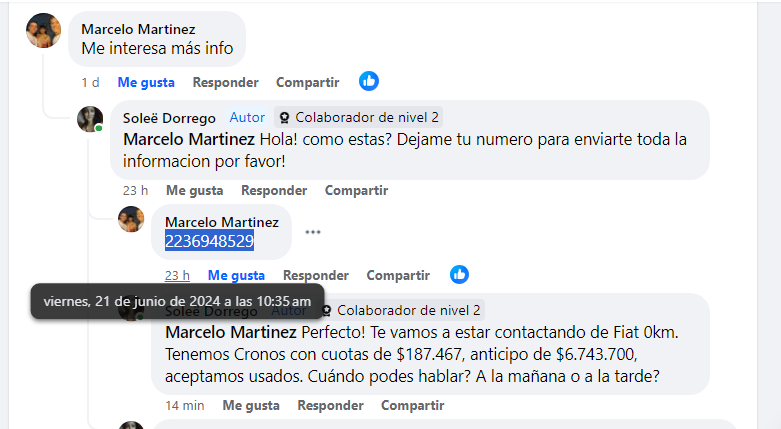
Task: Open the three-dot options on Marcelo's reply
Action: [313, 232]
